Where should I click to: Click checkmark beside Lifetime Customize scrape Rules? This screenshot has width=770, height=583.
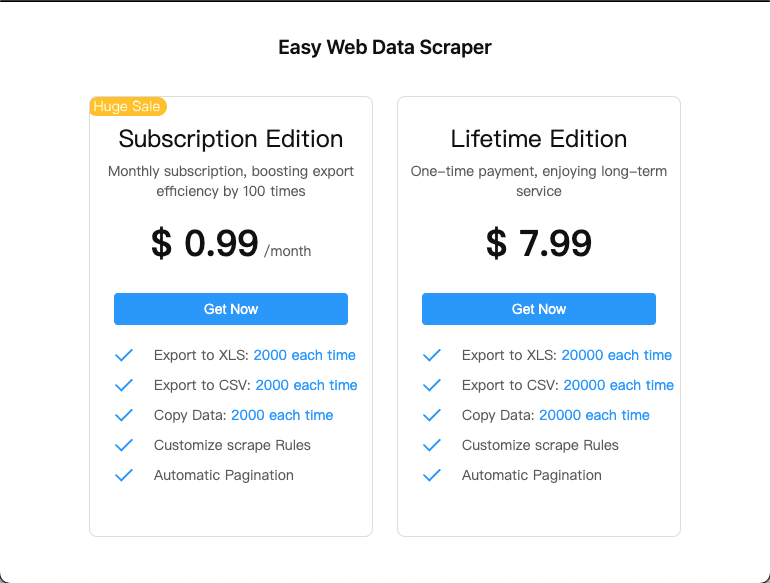coord(432,445)
